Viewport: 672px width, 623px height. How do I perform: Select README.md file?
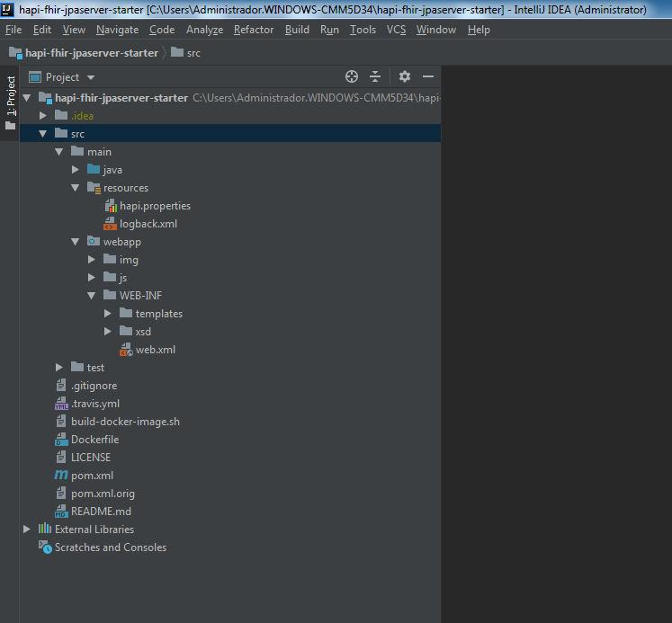(x=101, y=512)
